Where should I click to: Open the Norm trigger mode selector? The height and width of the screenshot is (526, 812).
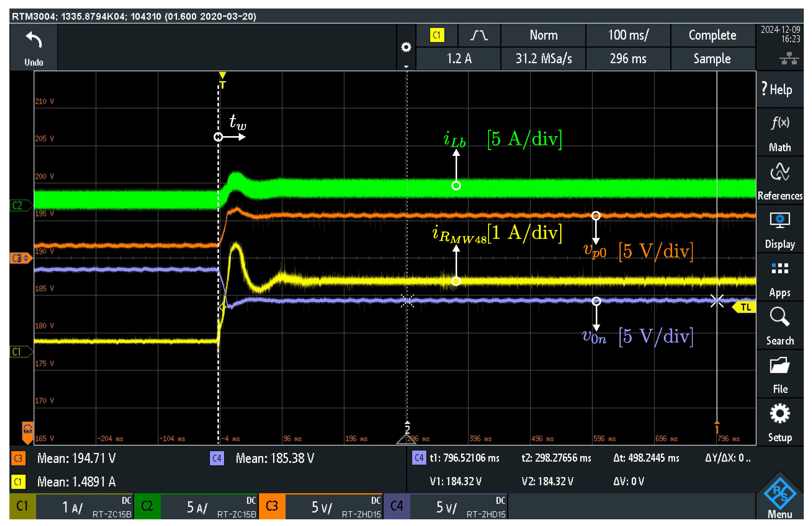coord(543,35)
